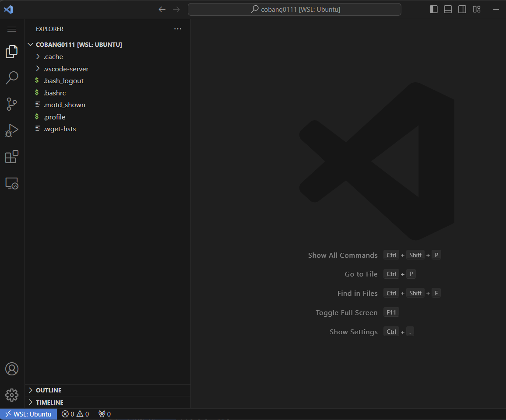This screenshot has height=420, width=506.
Task: Open the Run and Debug view
Action: pyautogui.click(x=12, y=131)
